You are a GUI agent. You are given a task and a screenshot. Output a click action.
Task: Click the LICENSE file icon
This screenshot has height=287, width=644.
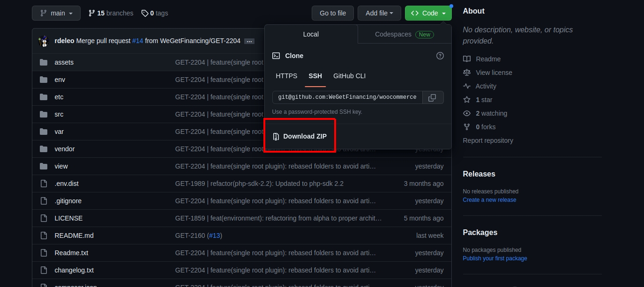(x=44, y=218)
